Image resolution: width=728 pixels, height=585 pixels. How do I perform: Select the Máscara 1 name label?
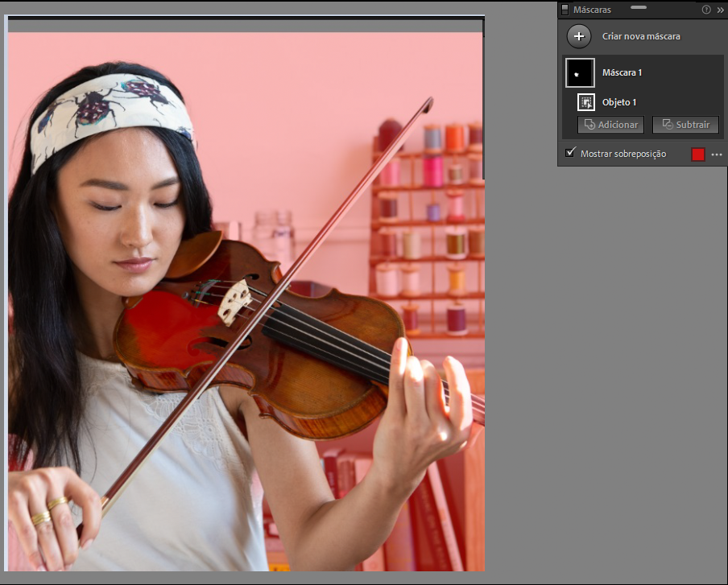[623, 72]
